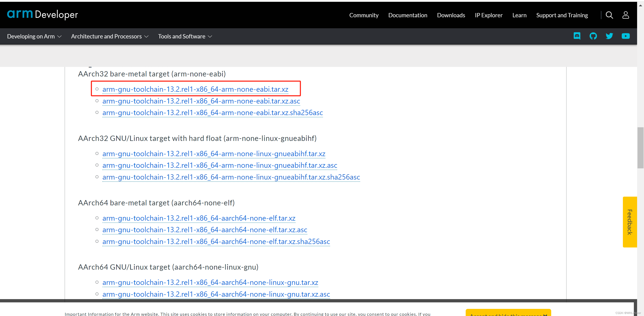Open the user account icon
Image resolution: width=644 pixels, height=316 pixels.
(625, 15)
